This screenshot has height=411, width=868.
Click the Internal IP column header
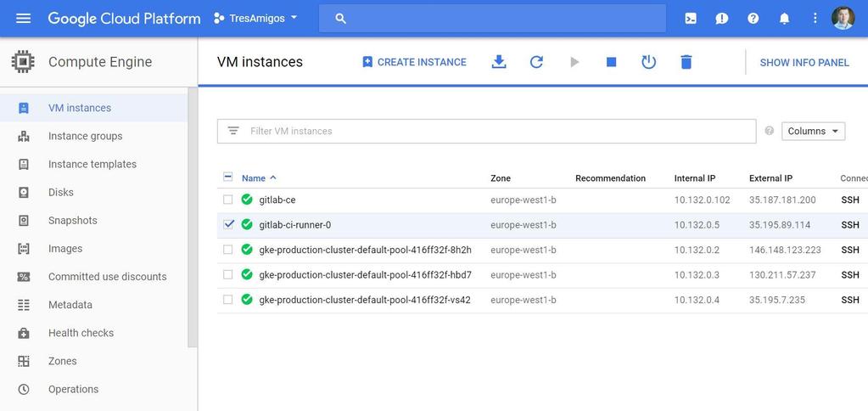tap(695, 178)
